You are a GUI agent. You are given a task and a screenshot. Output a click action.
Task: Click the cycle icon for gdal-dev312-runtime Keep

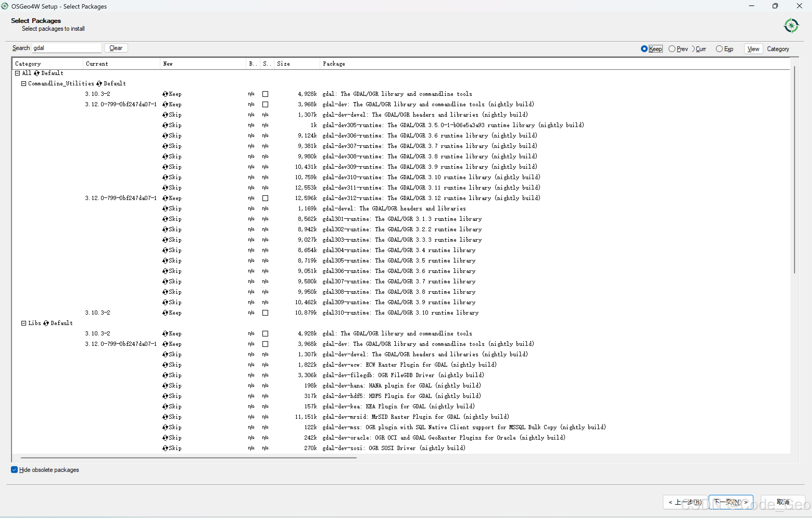pos(165,198)
